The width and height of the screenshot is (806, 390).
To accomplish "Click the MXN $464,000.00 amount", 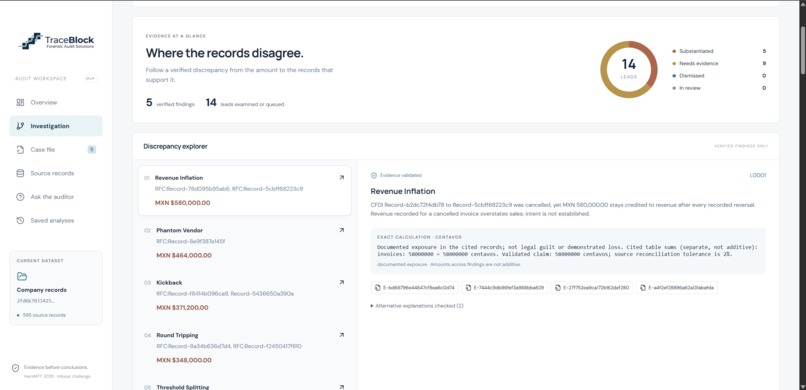I will point(184,255).
